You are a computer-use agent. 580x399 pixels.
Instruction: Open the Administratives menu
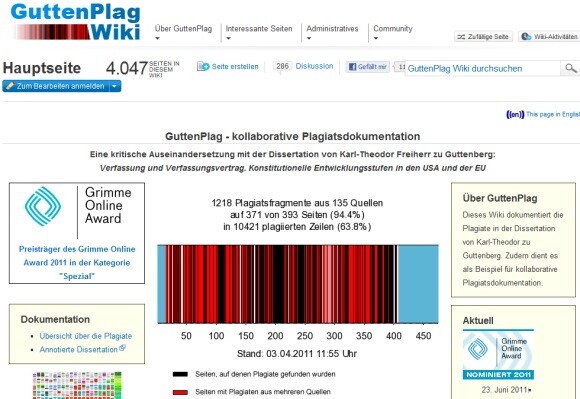[332, 28]
